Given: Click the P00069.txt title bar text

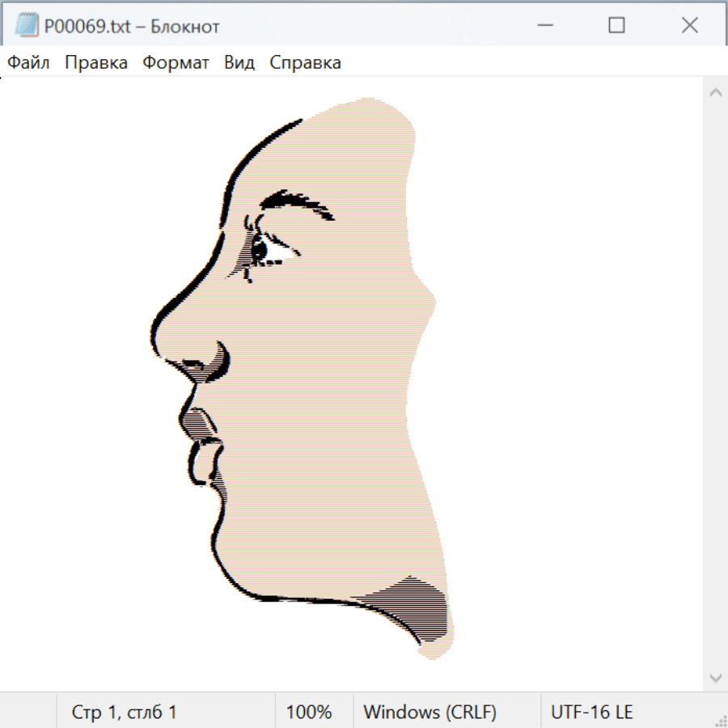Looking at the screenshot, I should click(x=132, y=27).
